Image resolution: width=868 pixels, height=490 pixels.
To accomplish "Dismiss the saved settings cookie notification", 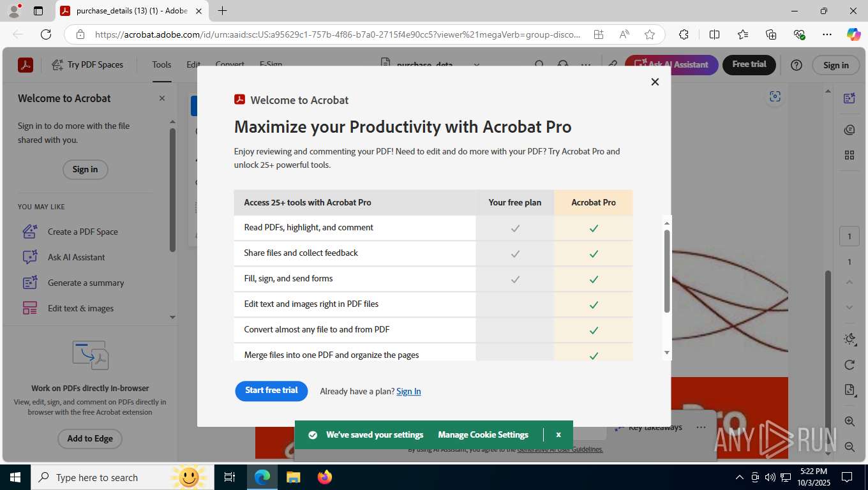I will pyautogui.click(x=558, y=434).
